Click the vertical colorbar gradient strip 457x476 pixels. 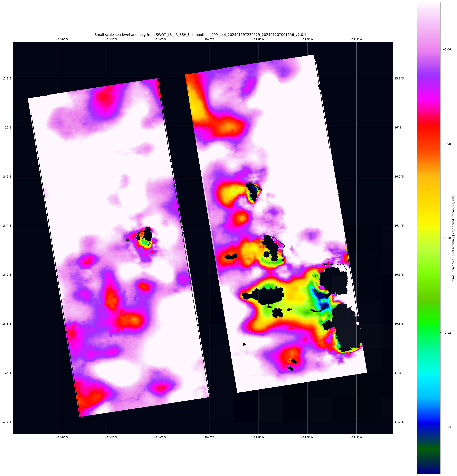[428, 238]
